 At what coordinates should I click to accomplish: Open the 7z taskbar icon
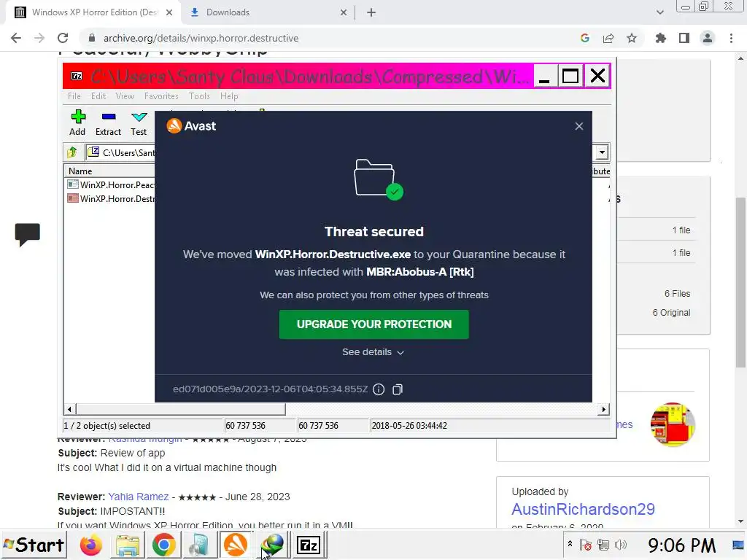309,545
